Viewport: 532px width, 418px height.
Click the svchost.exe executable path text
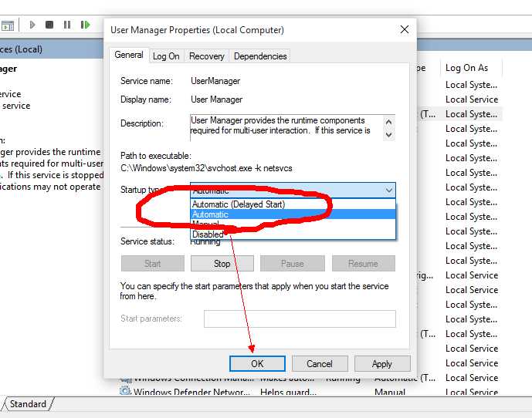(206, 168)
